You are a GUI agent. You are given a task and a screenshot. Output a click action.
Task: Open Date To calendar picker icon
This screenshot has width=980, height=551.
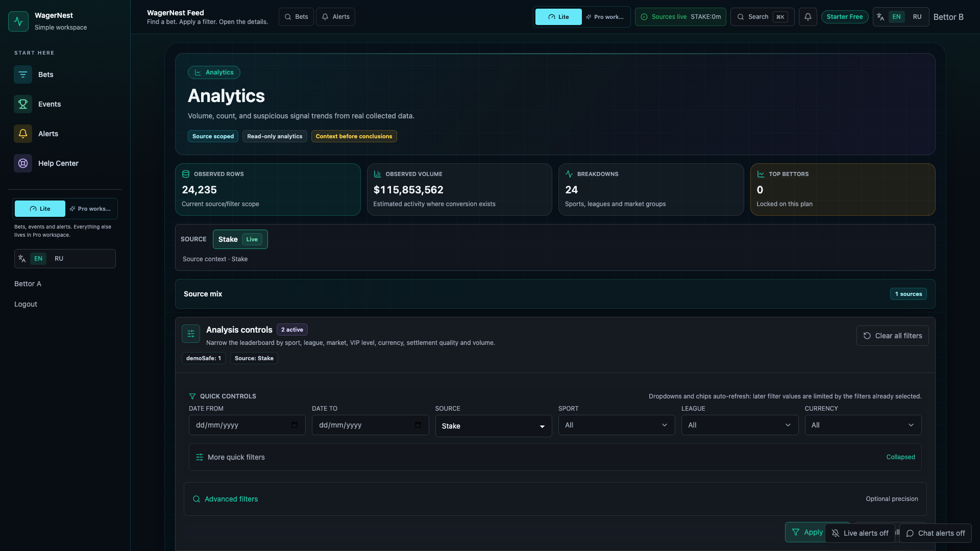pos(418,425)
